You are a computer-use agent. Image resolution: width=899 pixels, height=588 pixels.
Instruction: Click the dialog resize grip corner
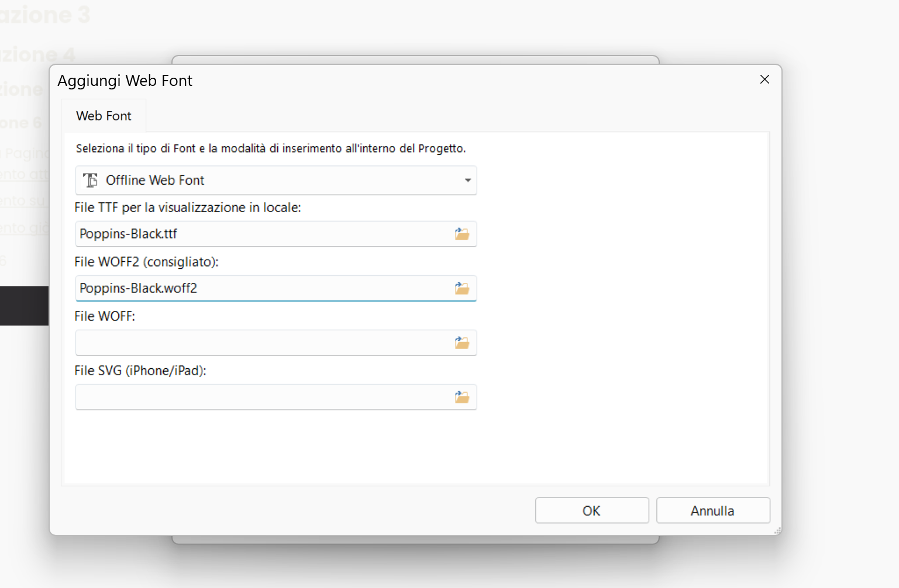[x=777, y=531]
